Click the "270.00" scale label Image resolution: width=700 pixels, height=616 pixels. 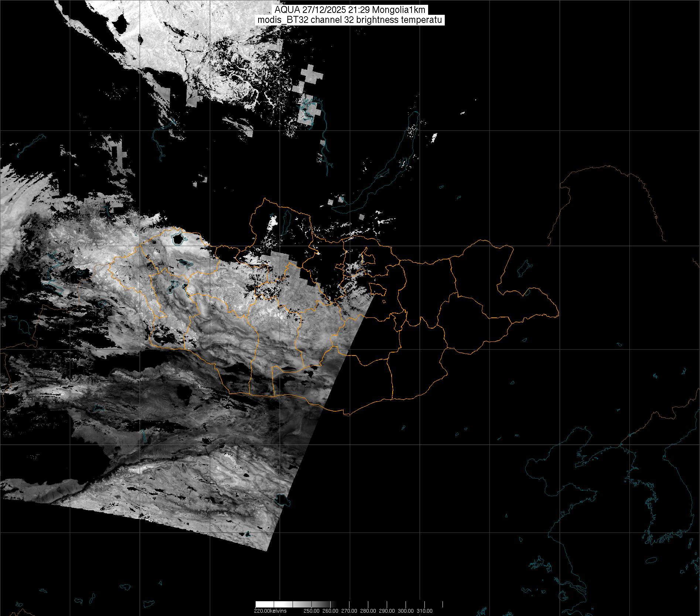349,611
